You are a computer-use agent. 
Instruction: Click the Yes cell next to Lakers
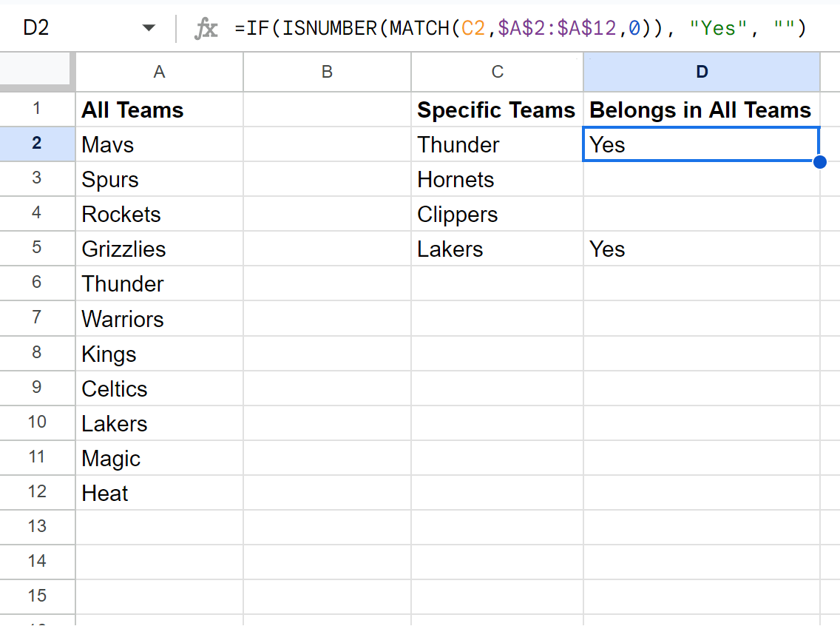point(701,249)
